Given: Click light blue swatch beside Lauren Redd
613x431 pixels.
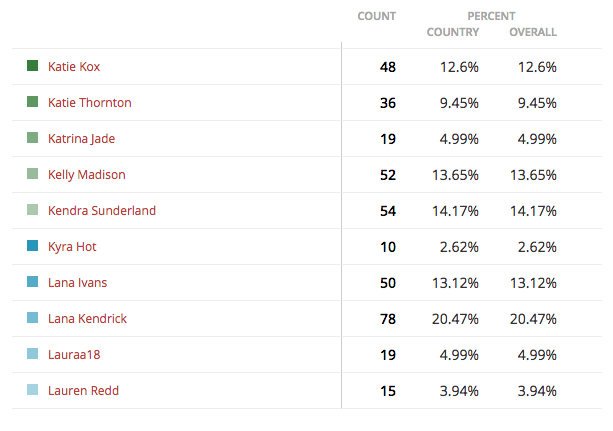Looking at the screenshot, I should [x=32, y=390].
